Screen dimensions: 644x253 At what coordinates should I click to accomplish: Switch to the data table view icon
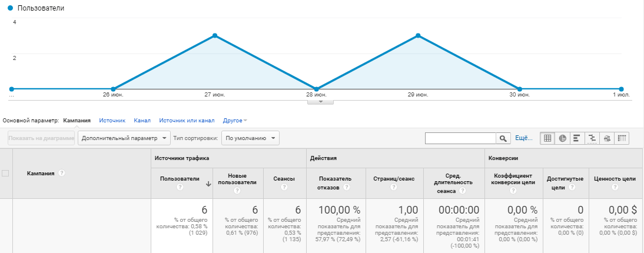pyautogui.click(x=547, y=138)
